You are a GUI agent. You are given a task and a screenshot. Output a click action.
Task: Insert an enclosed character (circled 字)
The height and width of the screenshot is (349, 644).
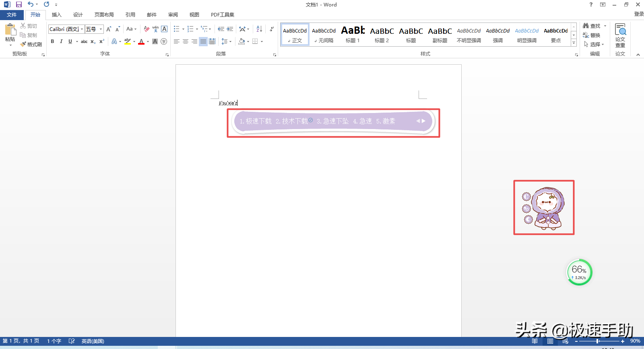tap(164, 41)
